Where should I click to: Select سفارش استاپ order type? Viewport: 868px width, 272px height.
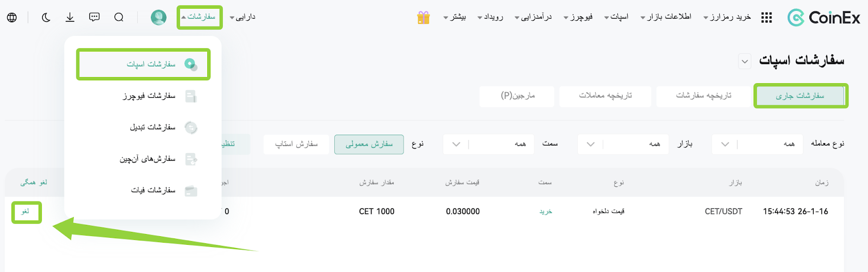click(296, 144)
